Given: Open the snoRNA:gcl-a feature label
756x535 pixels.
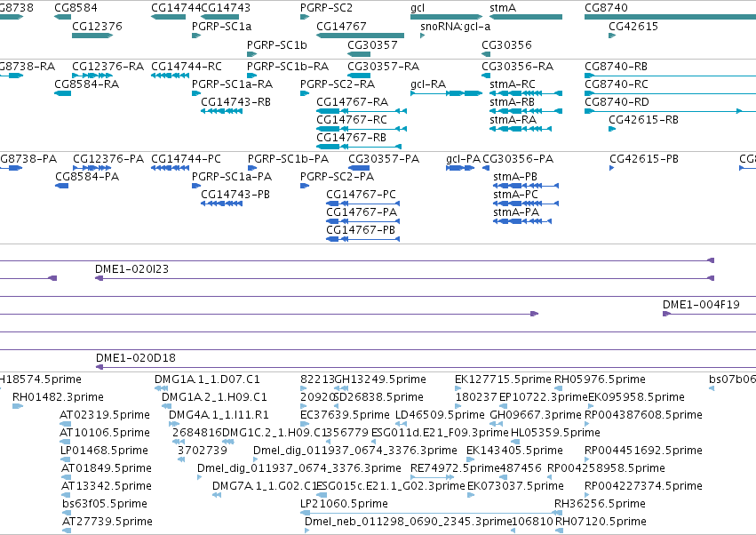Looking at the screenshot, I should pyautogui.click(x=455, y=26).
